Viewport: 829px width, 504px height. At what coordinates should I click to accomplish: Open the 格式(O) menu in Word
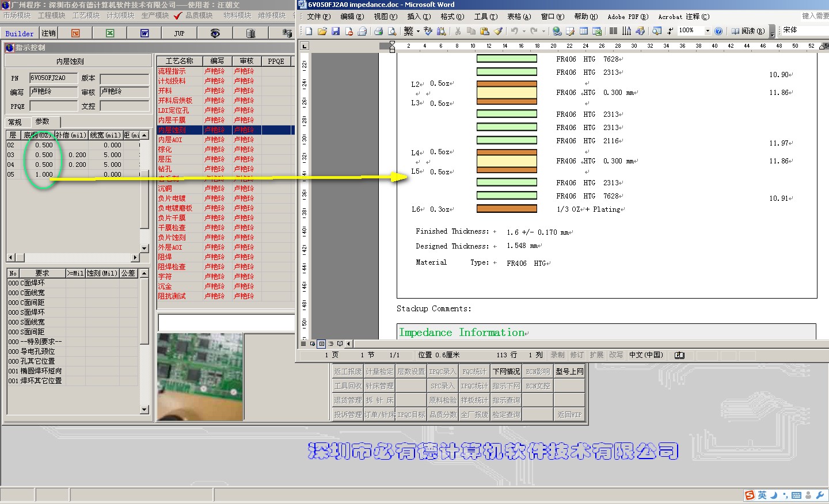pyautogui.click(x=452, y=17)
